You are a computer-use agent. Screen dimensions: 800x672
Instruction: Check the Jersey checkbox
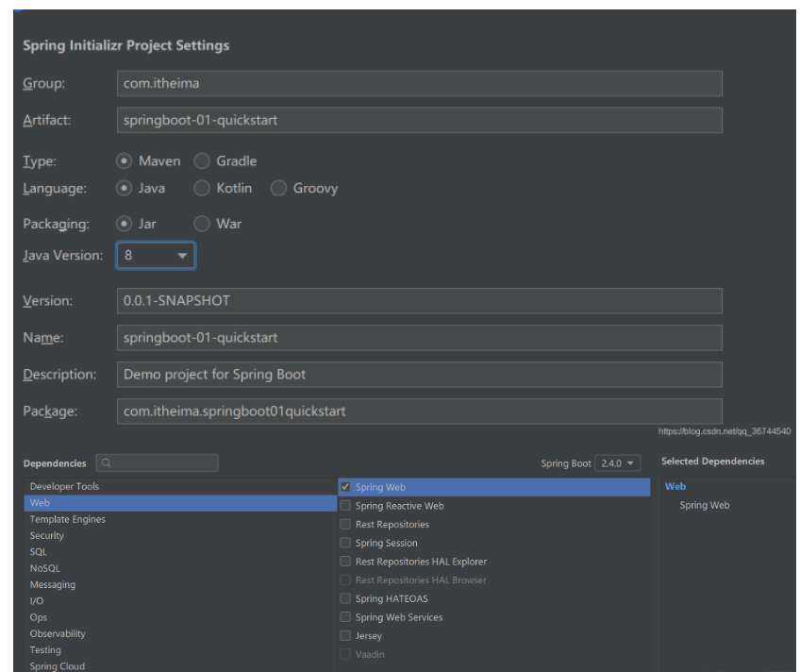[x=345, y=636]
